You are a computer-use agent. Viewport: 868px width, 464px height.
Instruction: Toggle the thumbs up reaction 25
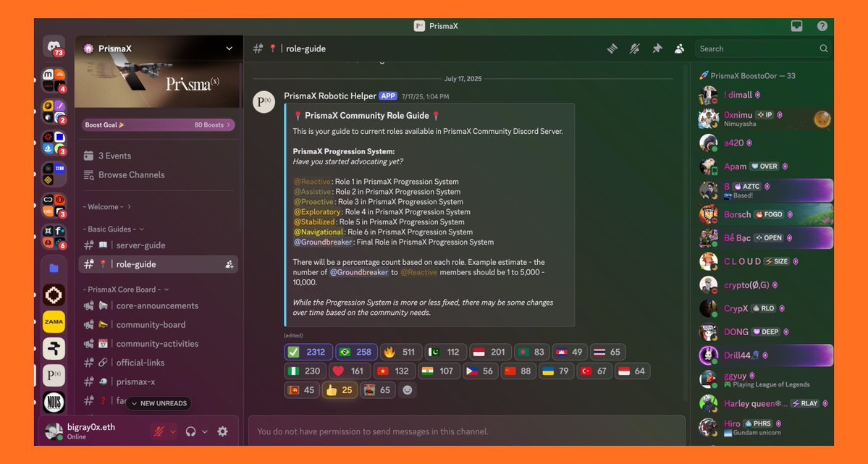(340, 390)
